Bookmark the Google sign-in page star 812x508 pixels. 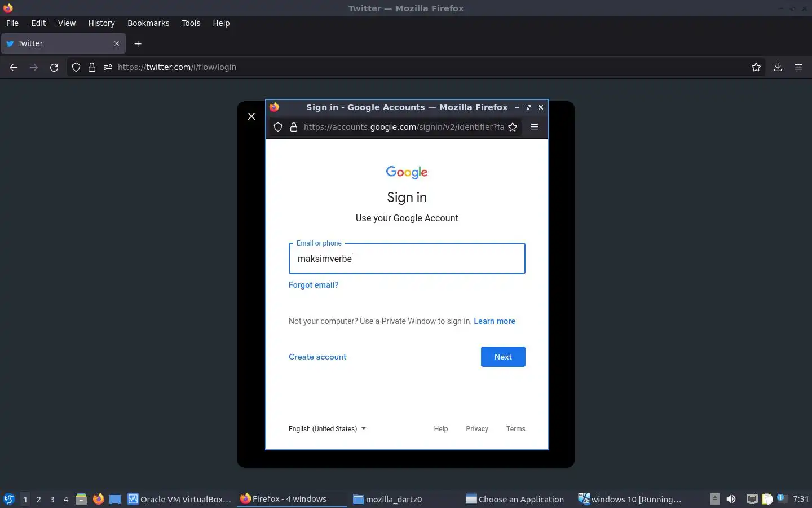click(513, 127)
